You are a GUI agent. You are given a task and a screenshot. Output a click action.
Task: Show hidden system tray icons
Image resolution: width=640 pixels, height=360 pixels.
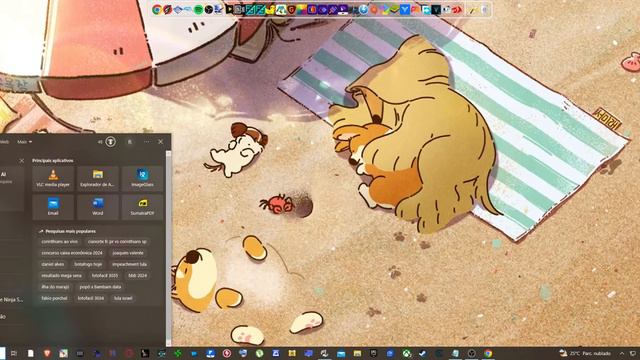(622, 353)
